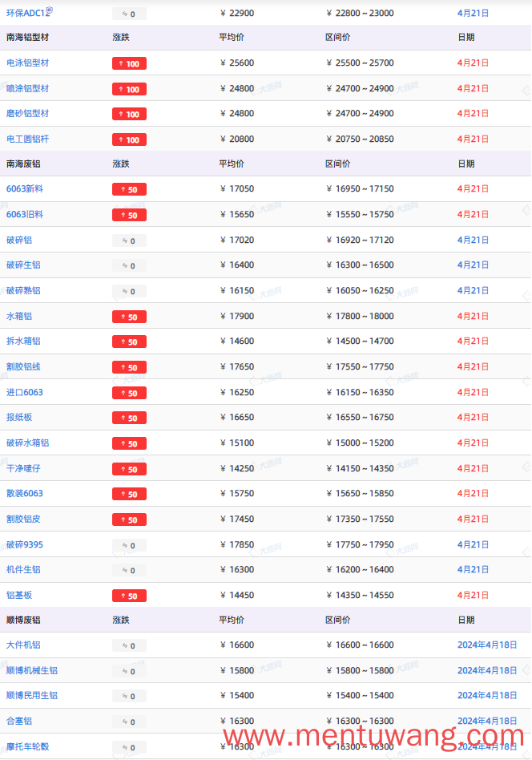Select the 南海铝型材 section header
Viewport: 532px width, 760px height.
pos(27,38)
